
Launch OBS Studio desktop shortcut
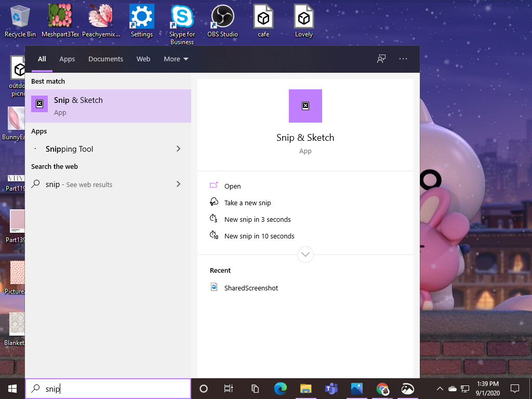coord(222,21)
